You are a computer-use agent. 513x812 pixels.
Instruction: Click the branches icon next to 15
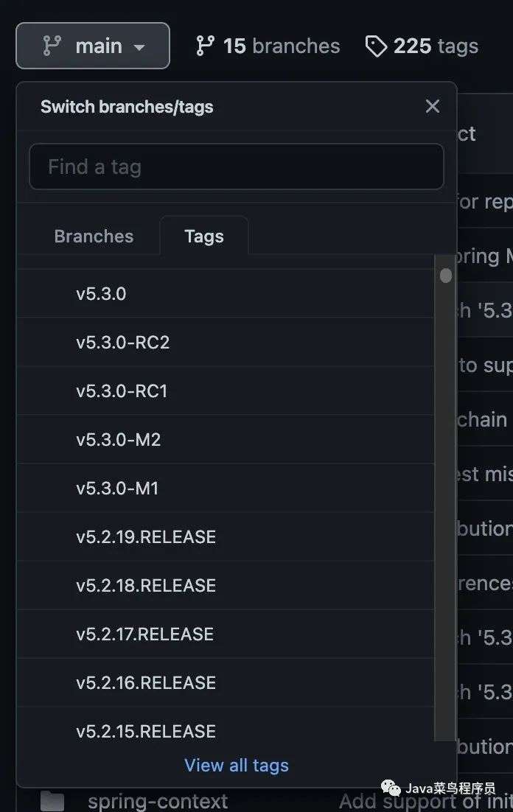tap(205, 46)
